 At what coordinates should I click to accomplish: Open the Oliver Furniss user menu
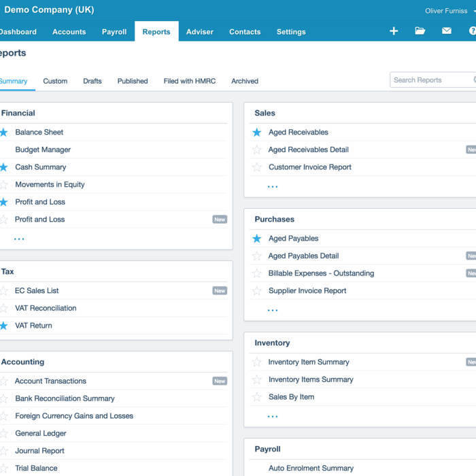point(448,11)
